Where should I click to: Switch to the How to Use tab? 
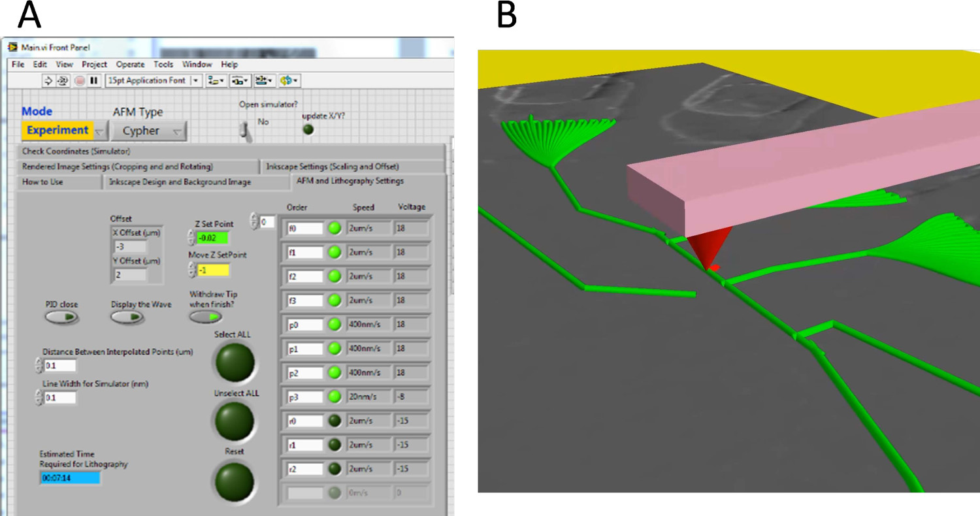(59, 182)
